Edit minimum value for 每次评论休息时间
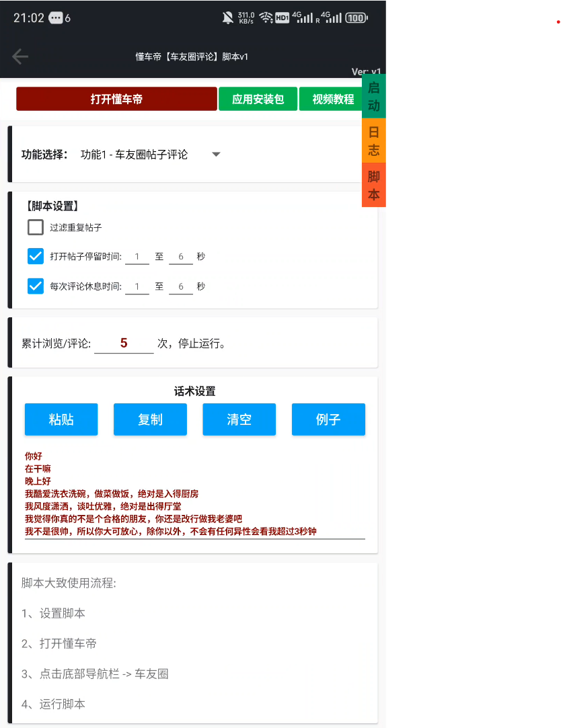561x728 pixels. click(137, 286)
